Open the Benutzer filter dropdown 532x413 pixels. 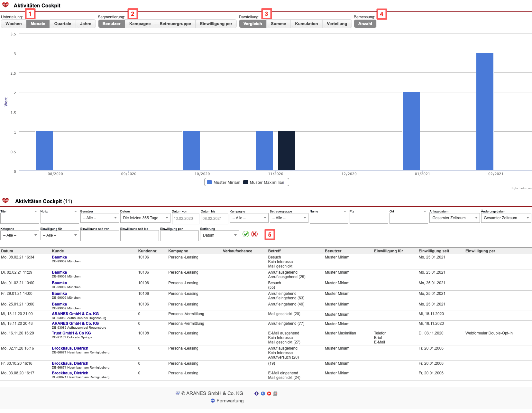(x=99, y=218)
